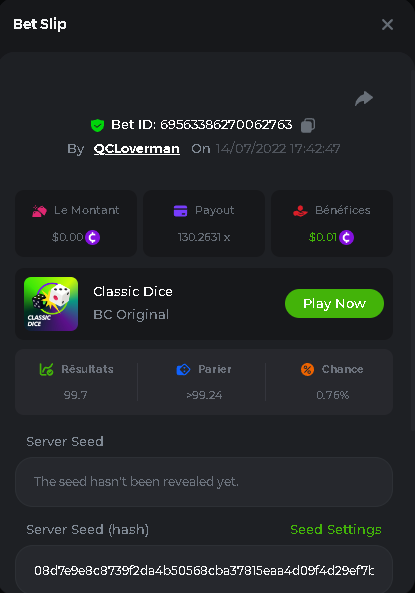Image resolution: width=415 pixels, height=593 pixels.
Task: Click the Le Montant wager icon
Action: click(x=39, y=211)
